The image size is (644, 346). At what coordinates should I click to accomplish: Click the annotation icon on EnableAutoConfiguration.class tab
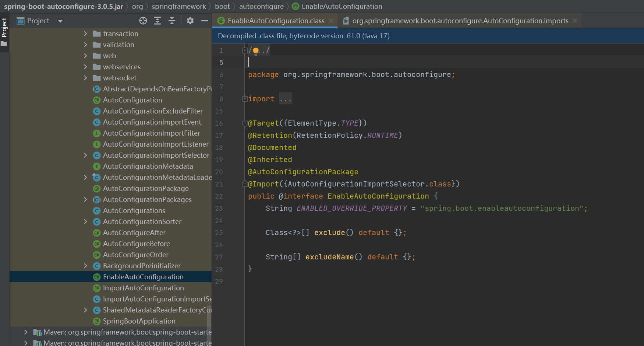[221, 21]
